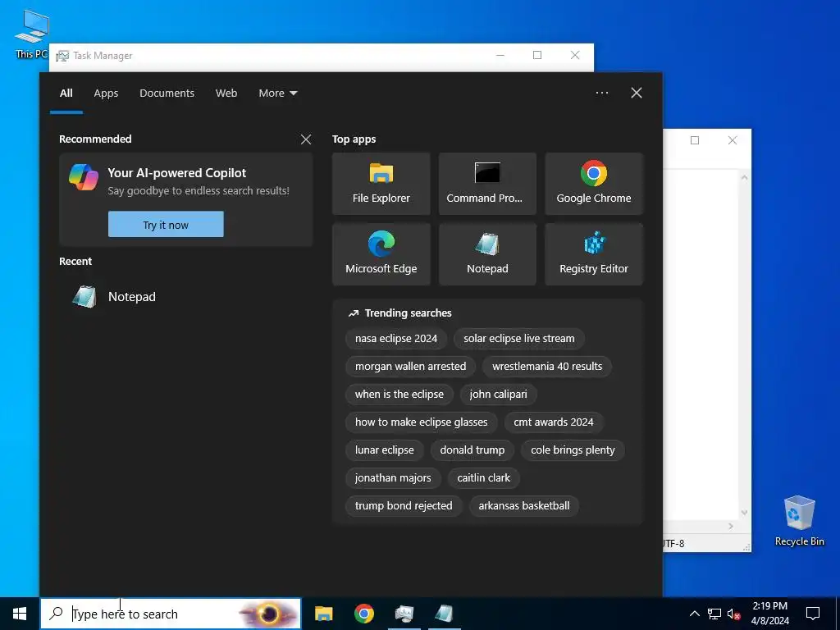
Task: Switch to Task Manager via taskbar icon
Action: tap(404, 614)
